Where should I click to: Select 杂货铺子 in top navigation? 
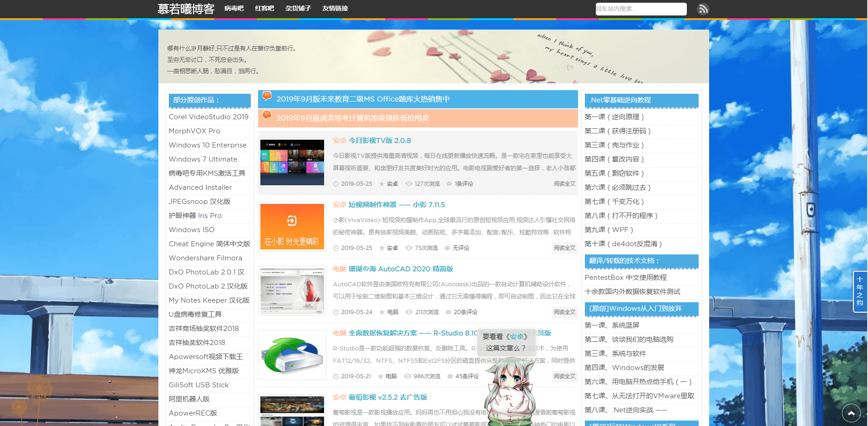298,9
